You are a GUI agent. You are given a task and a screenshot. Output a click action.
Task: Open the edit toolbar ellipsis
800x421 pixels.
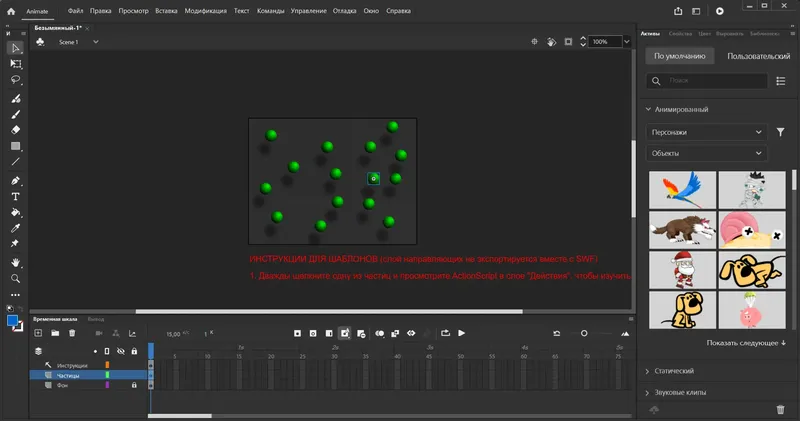[16, 295]
